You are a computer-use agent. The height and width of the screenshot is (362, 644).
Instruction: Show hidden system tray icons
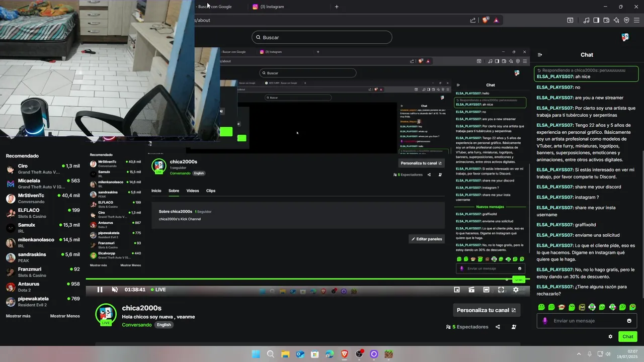click(x=579, y=354)
